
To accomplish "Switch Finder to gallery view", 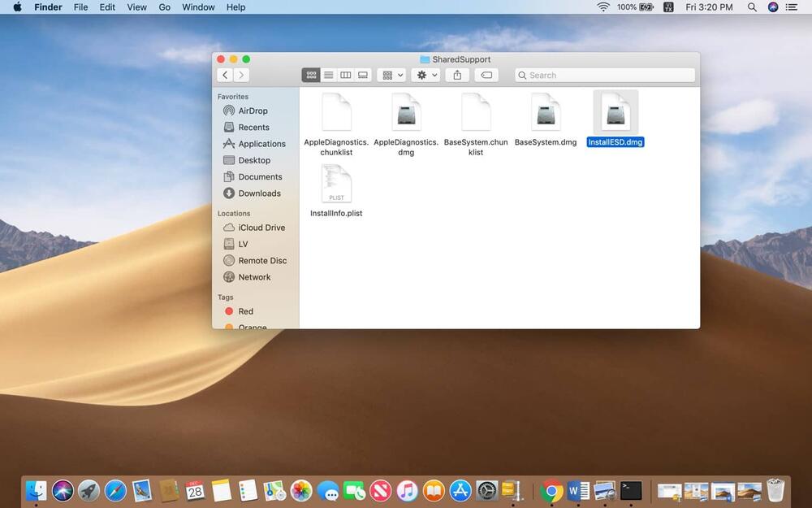I will [x=363, y=75].
